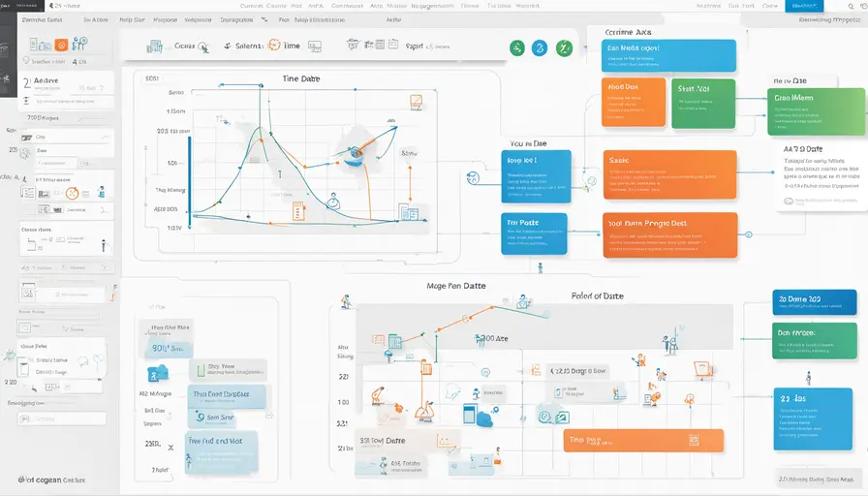Click the orange Yool Durm Progte Dect card
Image resolution: width=868 pixels, height=496 pixels.
(x=669, y=234)
